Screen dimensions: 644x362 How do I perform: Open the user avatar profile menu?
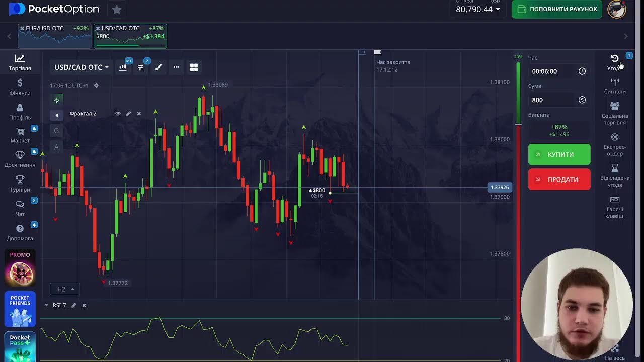click(x=617, y=9)
